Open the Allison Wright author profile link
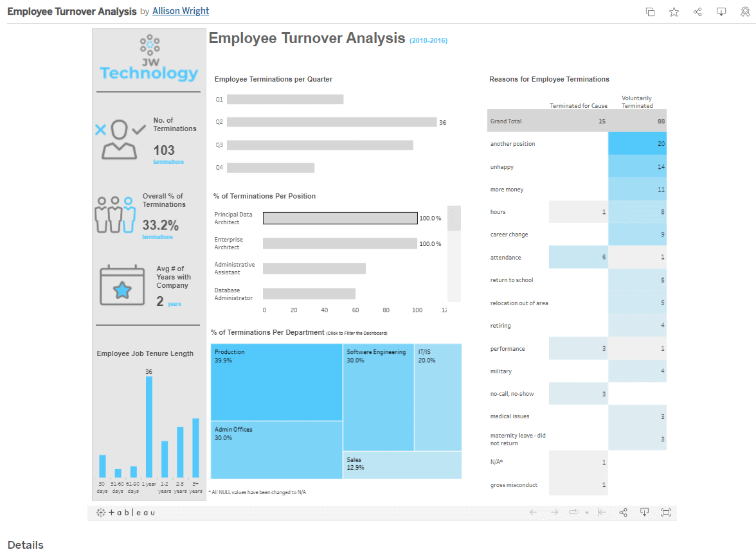 point(180,11)
